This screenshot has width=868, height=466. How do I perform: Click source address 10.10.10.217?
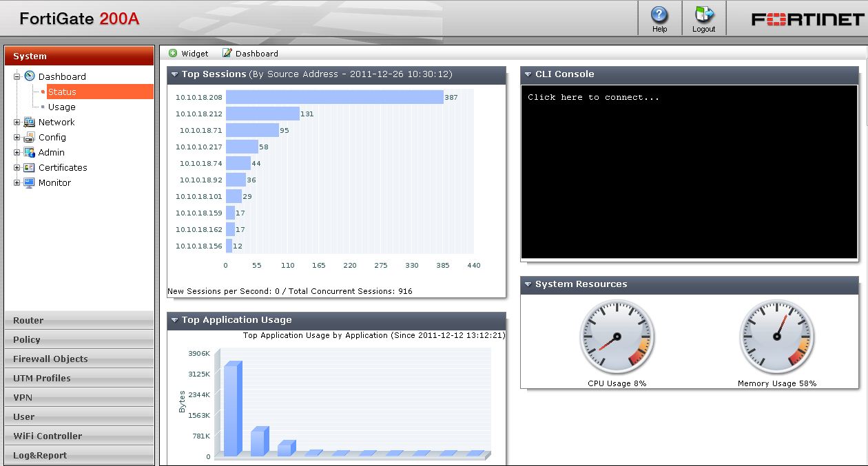(198, 147)
